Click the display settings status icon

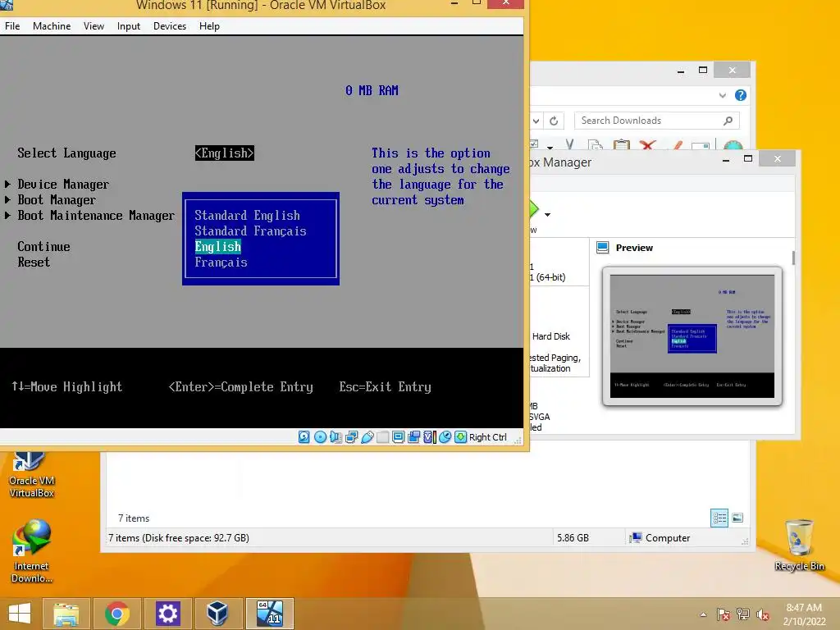[398, 437]
